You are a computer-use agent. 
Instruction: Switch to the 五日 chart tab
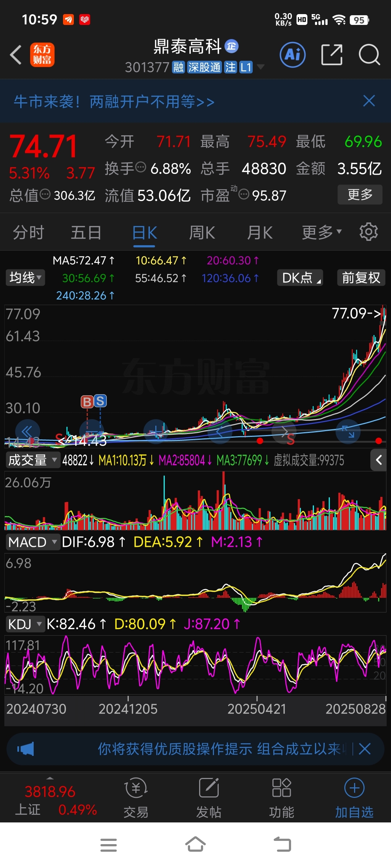coord(86,233)
